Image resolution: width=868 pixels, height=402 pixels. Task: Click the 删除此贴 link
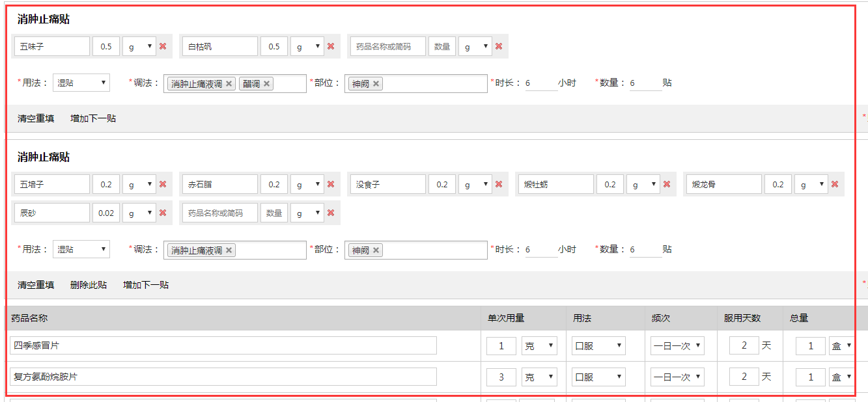coord(89,285)
